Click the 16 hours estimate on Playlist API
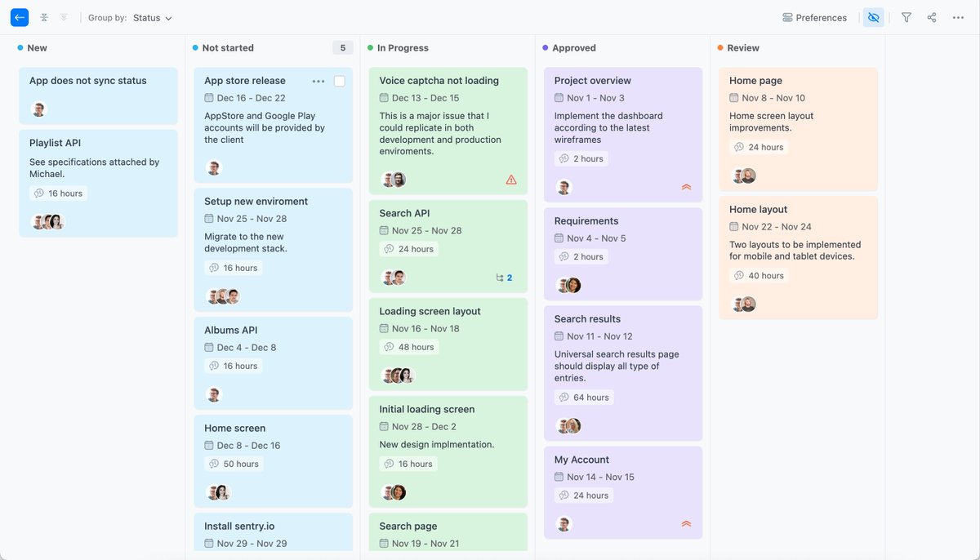 pos(58,193)
